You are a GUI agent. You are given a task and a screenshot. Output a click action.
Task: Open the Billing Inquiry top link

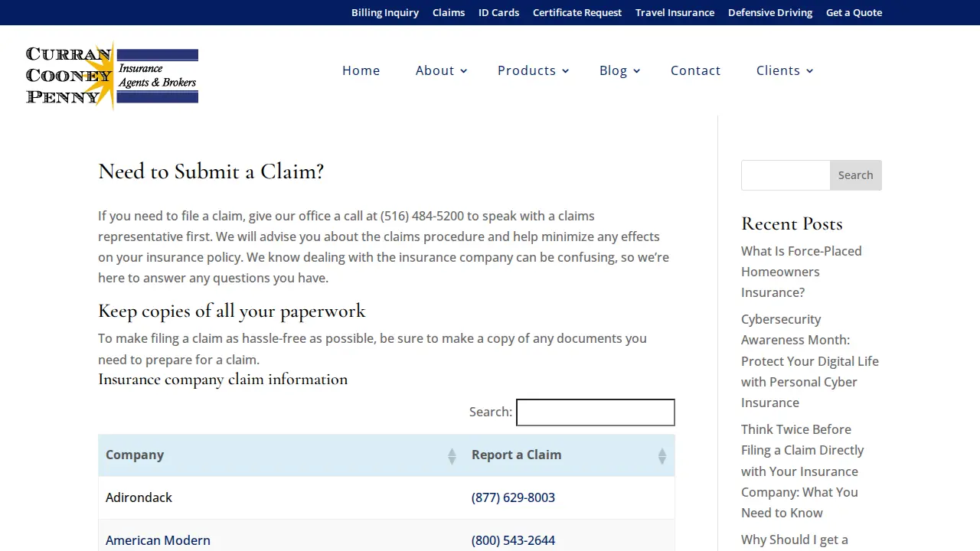[x=385, y=12]
